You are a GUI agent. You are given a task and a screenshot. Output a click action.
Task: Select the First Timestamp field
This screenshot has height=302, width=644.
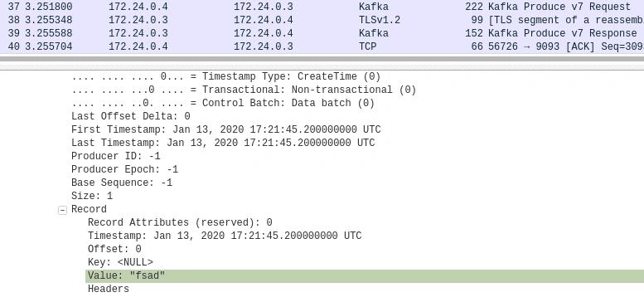226,129
